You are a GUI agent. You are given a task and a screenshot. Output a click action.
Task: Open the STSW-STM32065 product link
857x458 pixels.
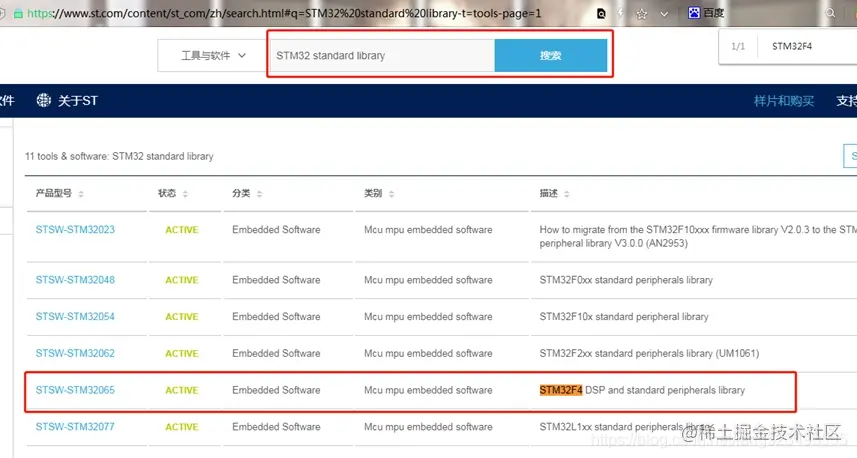75,390
